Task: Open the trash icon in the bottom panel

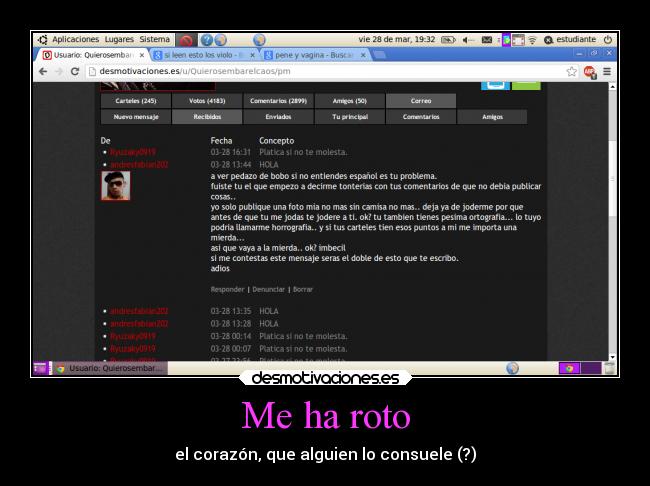Action: 609,368
